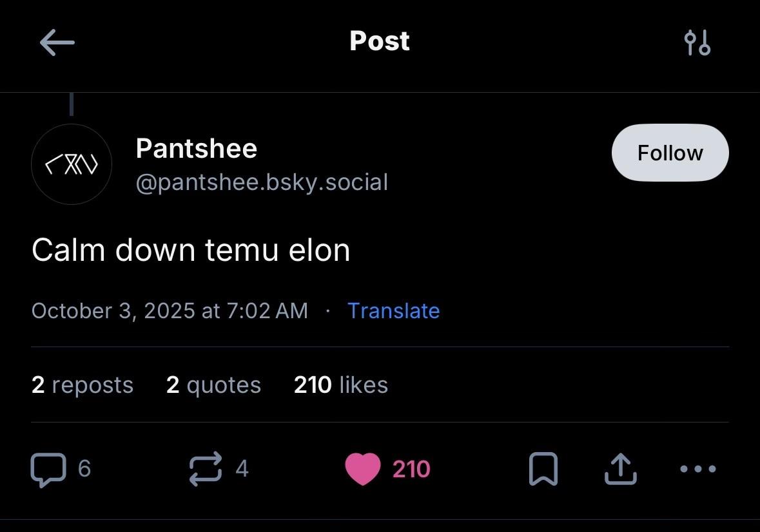Screen dimensions: 760x532
Task: Select the "Calm down temu elon" post text
Action: [x=191, y=249]
